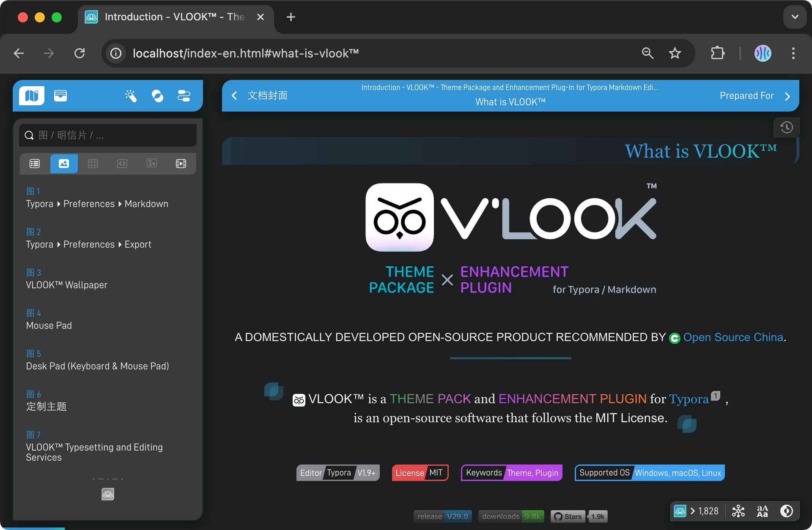Screen dimensions: 812x530
Task: Open the extensions puzzle icon
Action: coord(718,53)
